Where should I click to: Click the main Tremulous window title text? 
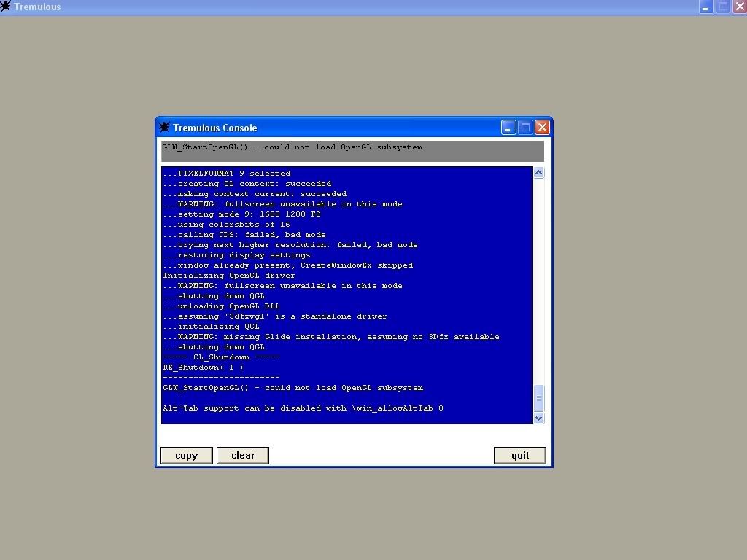coord(37,7)
